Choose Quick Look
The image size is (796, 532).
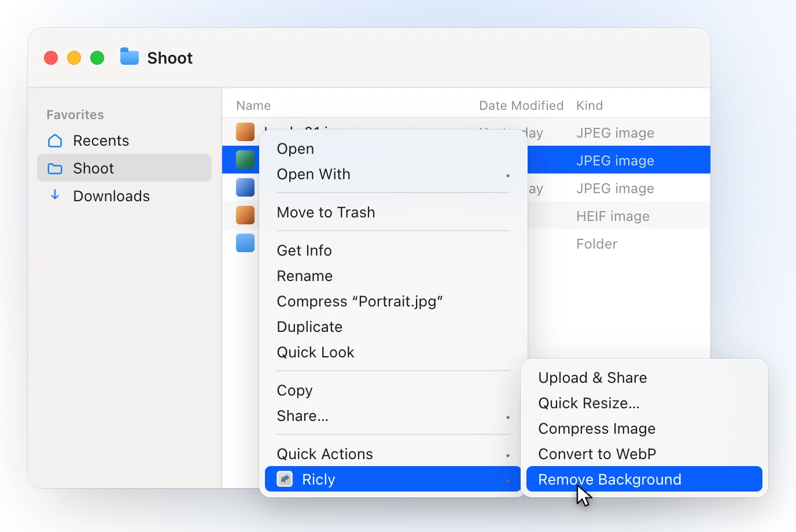click(393, 352)
